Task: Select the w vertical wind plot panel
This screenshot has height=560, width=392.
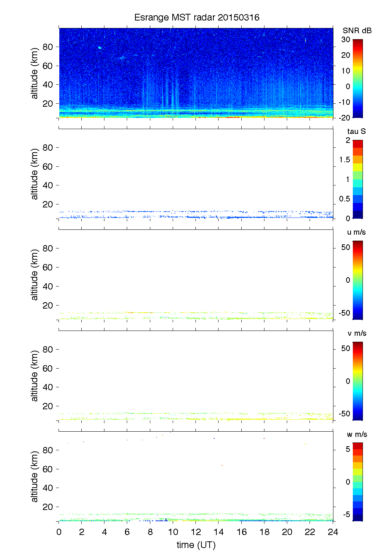Action: point(196,476)
